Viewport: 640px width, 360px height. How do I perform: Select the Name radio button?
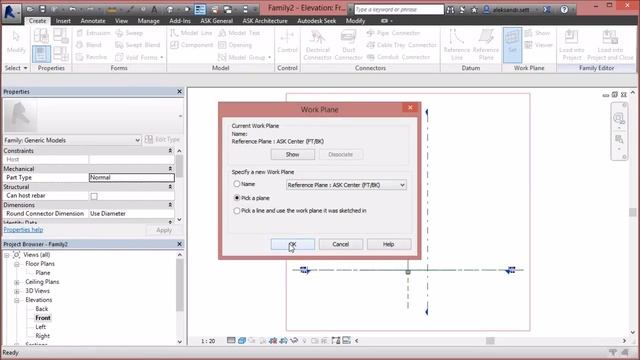tap(237, 184)
